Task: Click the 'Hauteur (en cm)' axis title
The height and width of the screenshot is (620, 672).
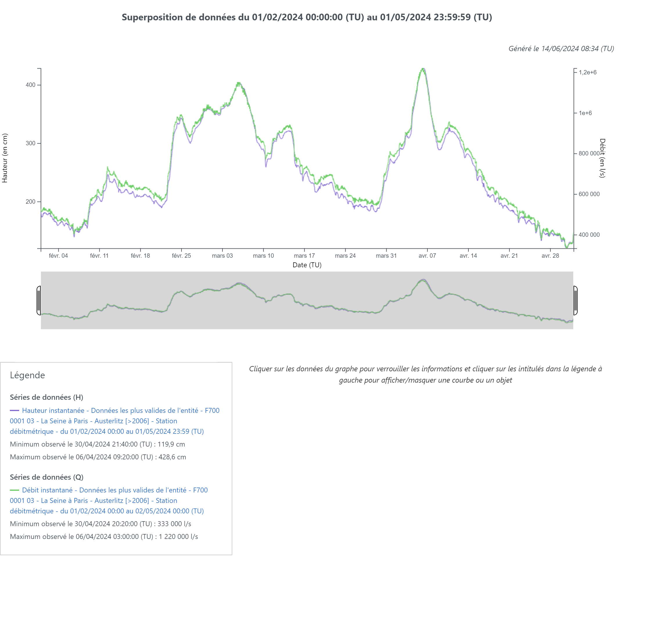Action: 5,158
